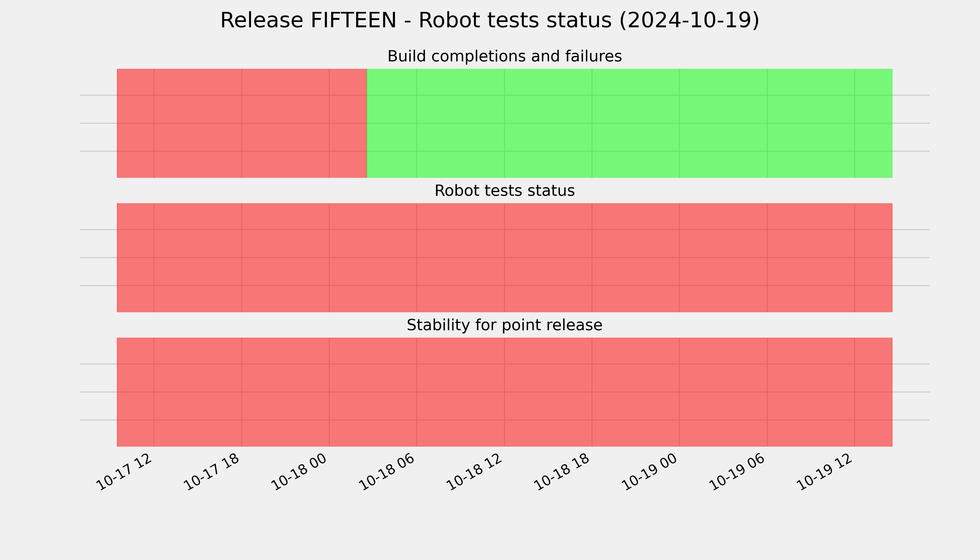Viewport: 980px width, 560px height.
Task: Click the red-to-green transition edge in top chart
Action: [367, 123]
